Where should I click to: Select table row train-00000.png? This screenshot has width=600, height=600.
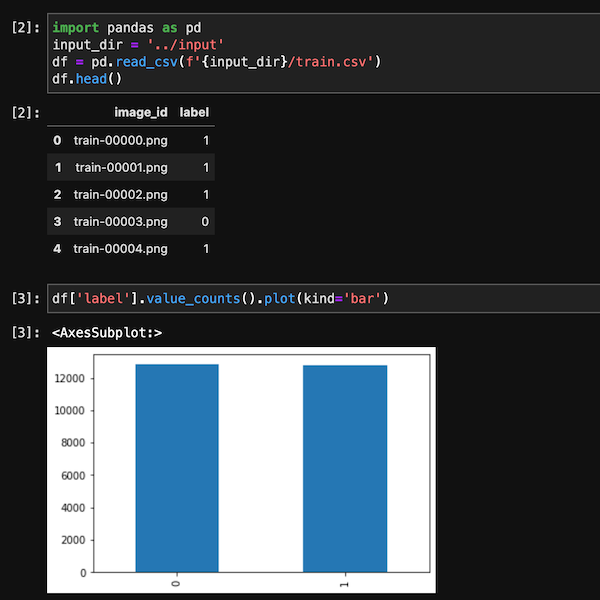point(131,140)
